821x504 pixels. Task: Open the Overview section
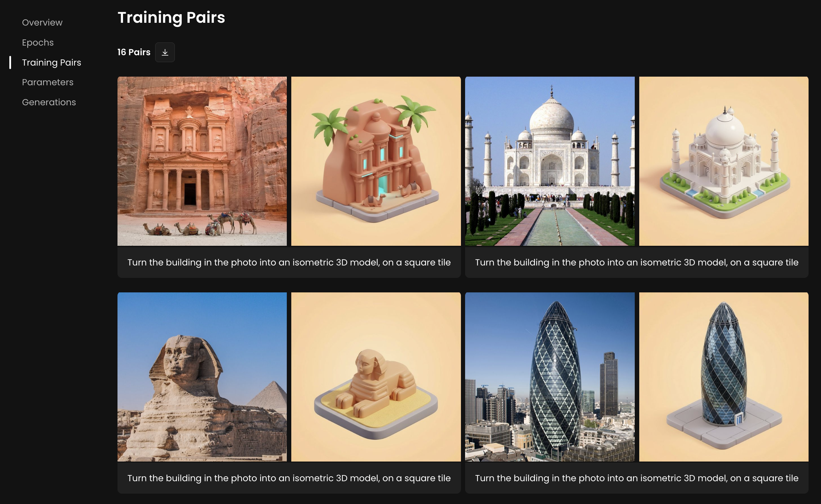click(x=42, y=22)
